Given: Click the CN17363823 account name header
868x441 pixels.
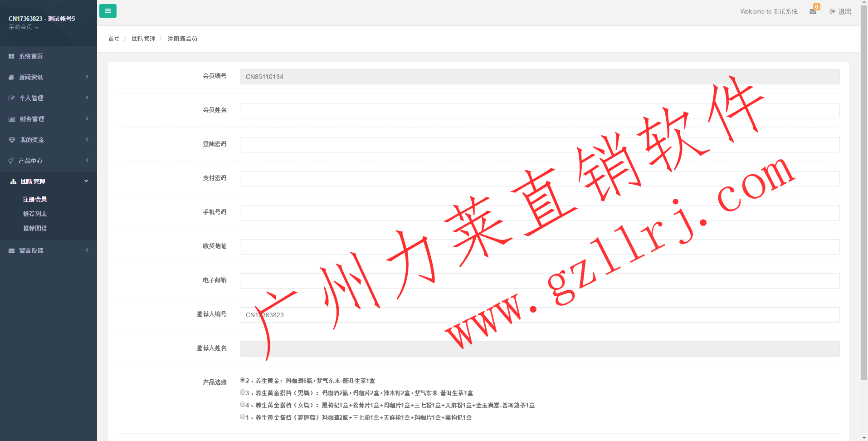Looking at the screenshot, I should (x=42, y=19).
